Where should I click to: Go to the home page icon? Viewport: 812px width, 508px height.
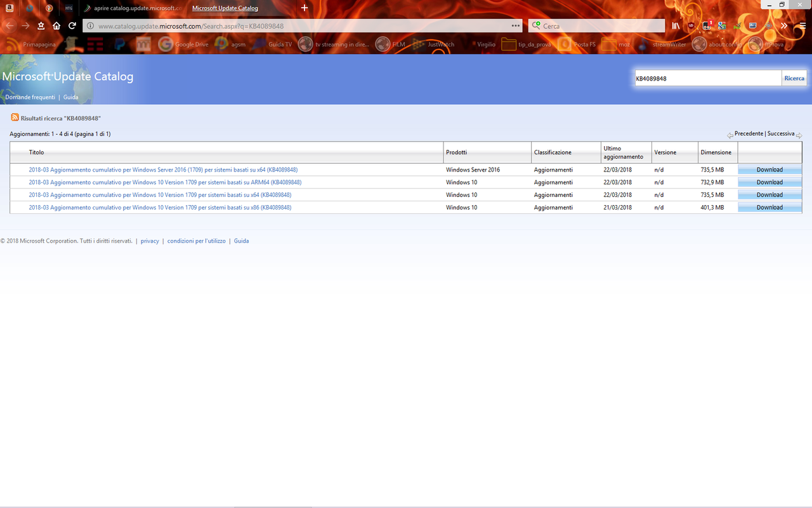pos(56,26)
